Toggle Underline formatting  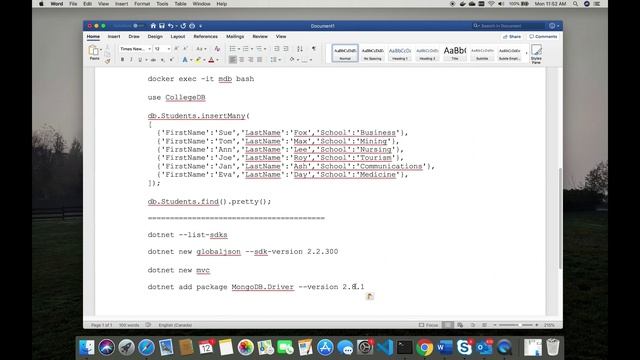140,60
